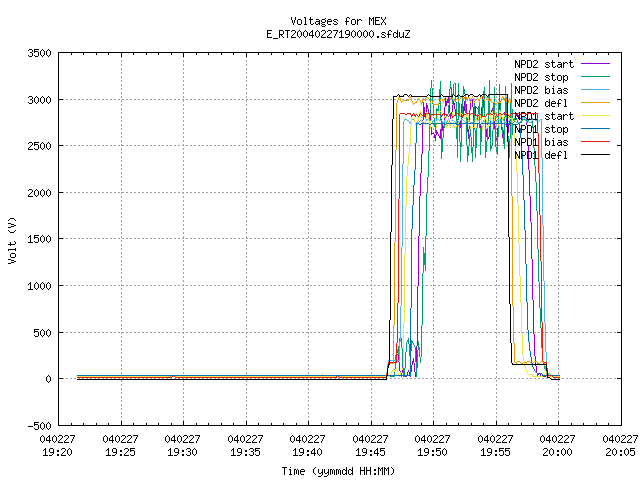
Task: Click the 3000 y-axis tick label
Action: [x=39, y=100]
